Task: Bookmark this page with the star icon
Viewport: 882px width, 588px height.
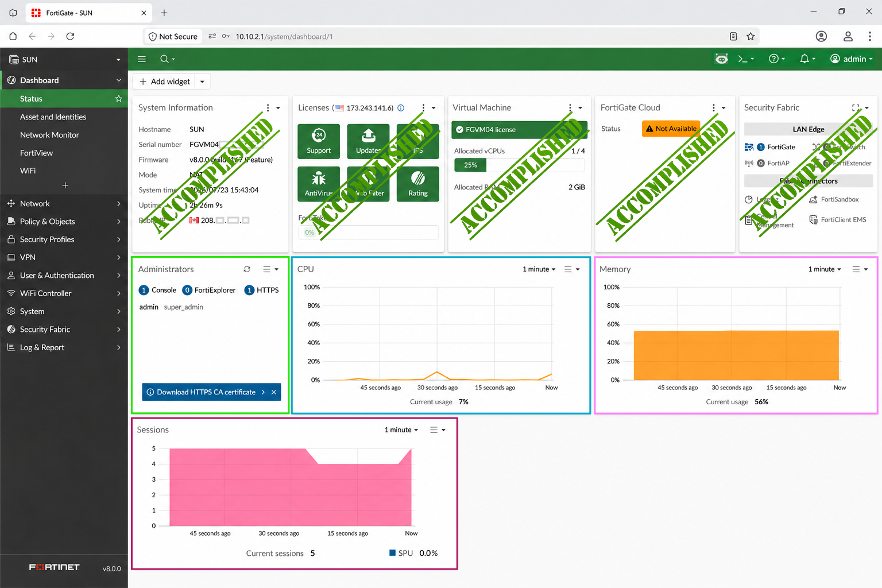Action: click(751, 36)
